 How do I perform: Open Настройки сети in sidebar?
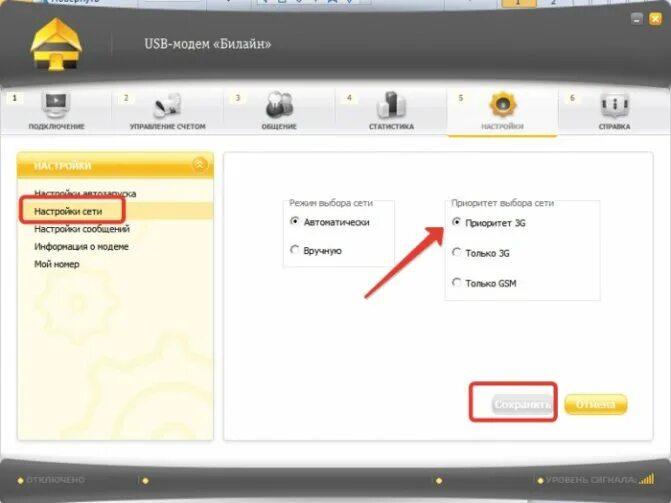click(68, 211)
